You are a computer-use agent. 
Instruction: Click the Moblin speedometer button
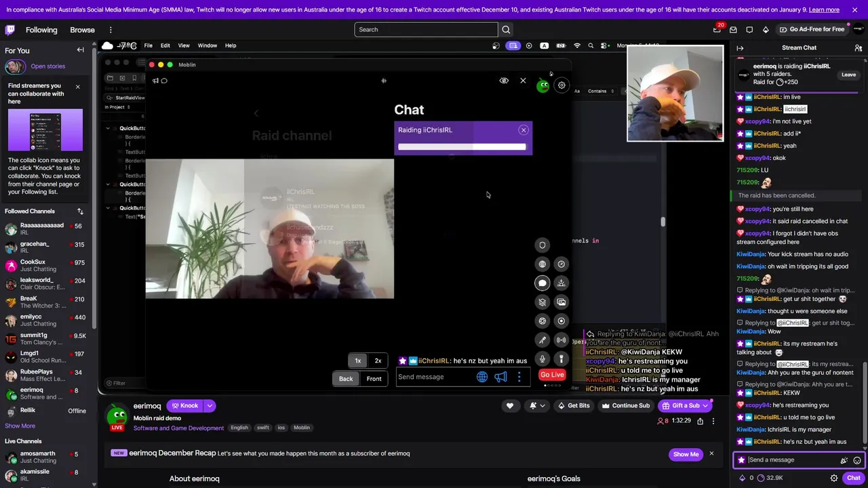[561, 264]
